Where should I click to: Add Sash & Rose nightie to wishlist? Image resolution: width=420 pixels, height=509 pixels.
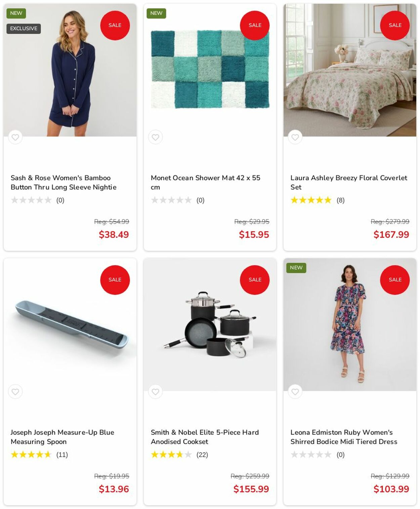click(15, 137)
